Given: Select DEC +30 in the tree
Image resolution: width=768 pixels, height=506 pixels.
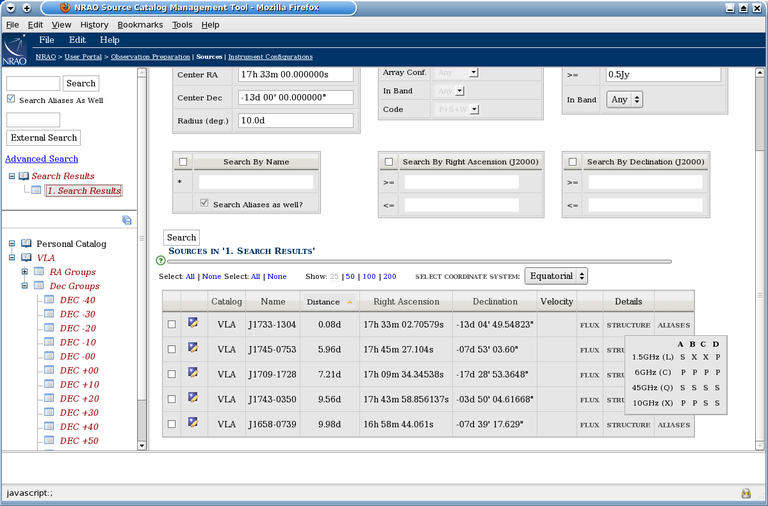Looking at the screenshot, I should click(79, 412).
